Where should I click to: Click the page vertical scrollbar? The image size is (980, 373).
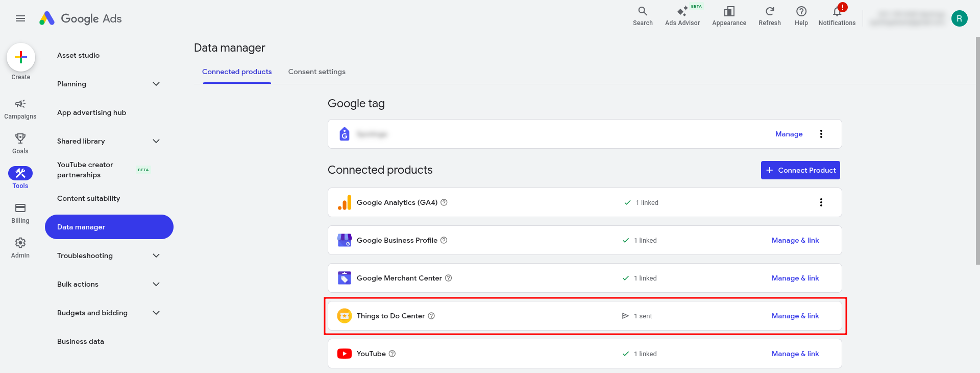click(977, 151)
